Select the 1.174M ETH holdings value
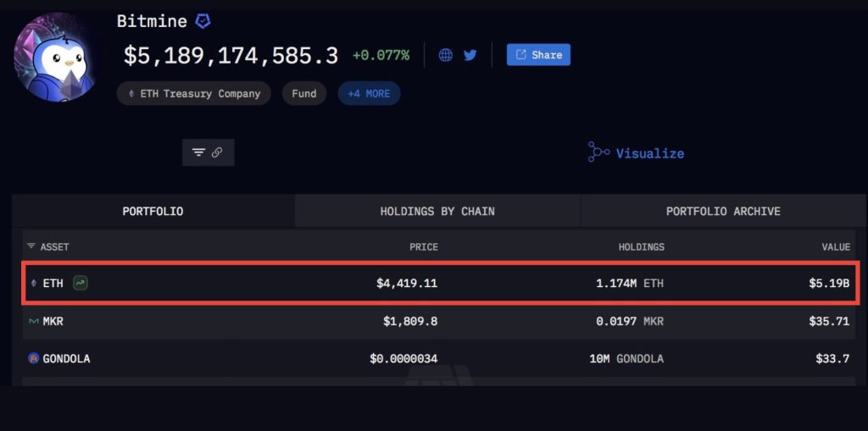This screenshot has height=431, width=868. [630, 284]
